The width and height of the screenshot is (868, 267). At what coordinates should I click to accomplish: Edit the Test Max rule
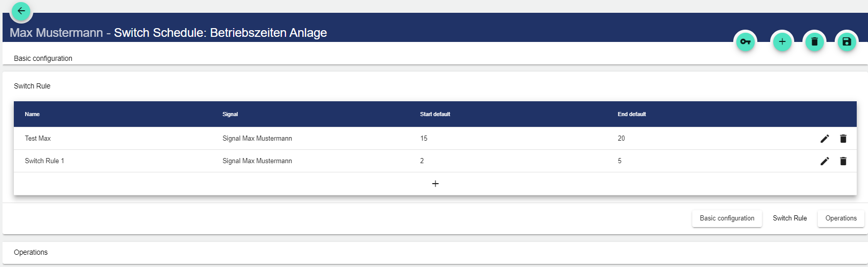click(824, 139)
